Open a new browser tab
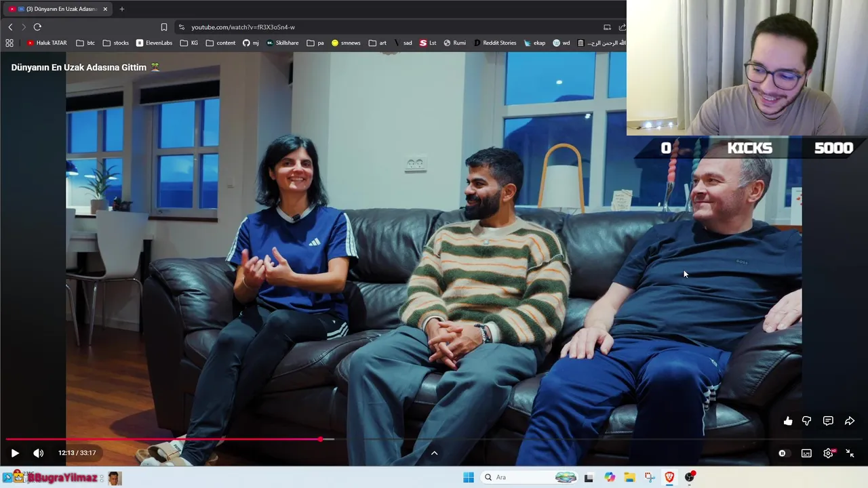The height and width of the screenshot is (488, 868). [122, 9]
